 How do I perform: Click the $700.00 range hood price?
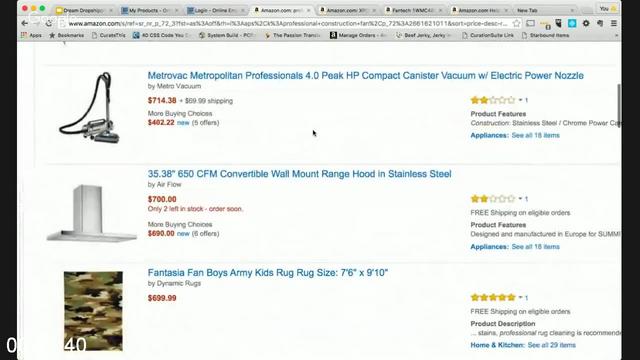[162, 199]
